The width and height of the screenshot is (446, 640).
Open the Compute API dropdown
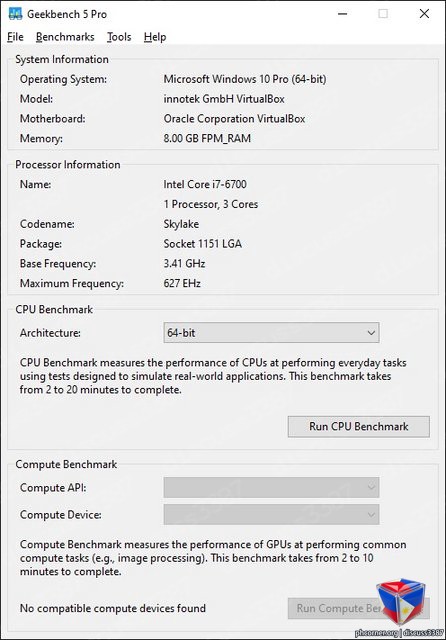(271, 487)
